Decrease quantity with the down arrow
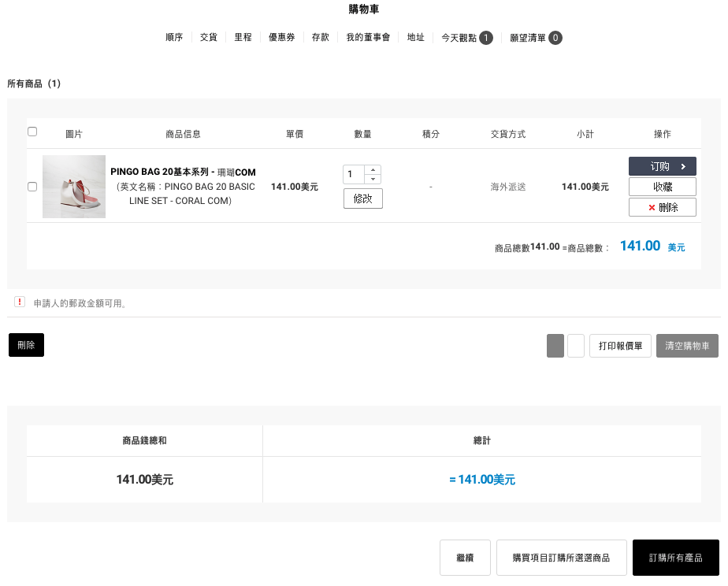This screenshot has width=728, height=586. coord(373,179)
